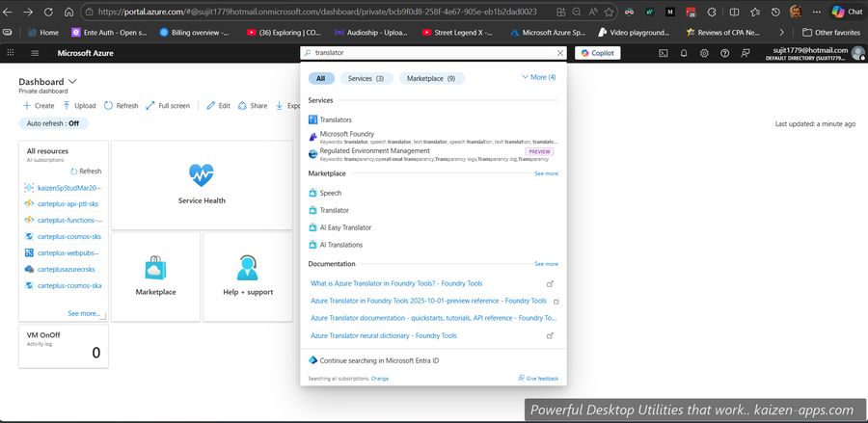Click the Service Health heart icon

(x=202, y=174)
